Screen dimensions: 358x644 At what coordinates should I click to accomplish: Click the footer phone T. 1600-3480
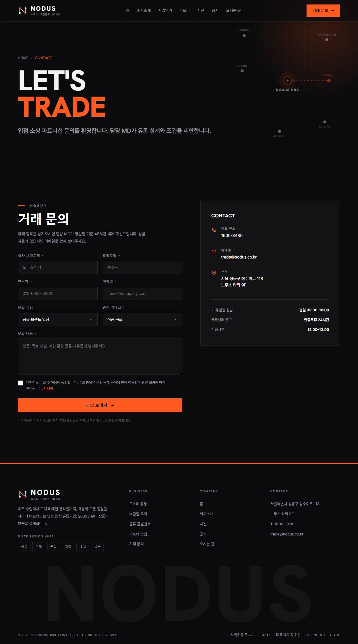pyautogui.click(x=282, y=524)
